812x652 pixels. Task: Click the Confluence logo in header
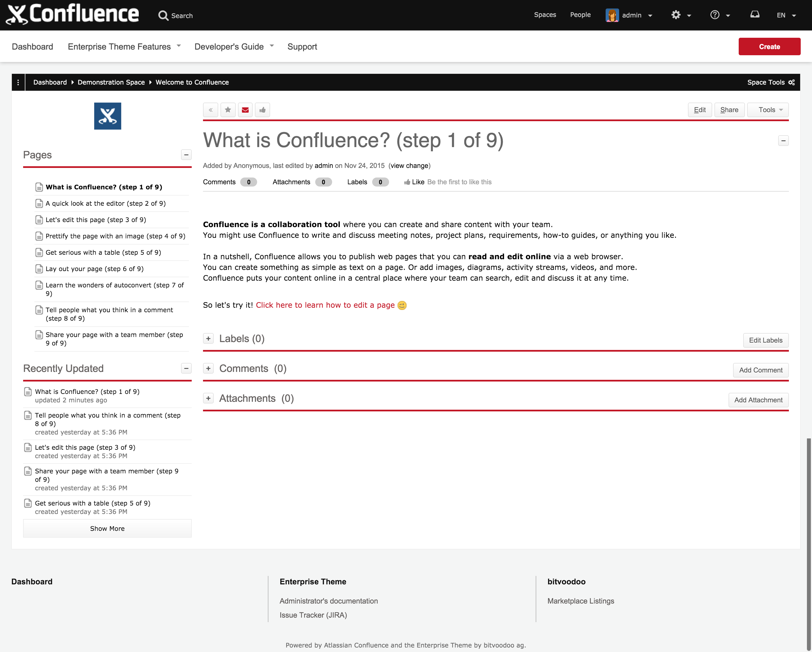click(x=73, y=14)
